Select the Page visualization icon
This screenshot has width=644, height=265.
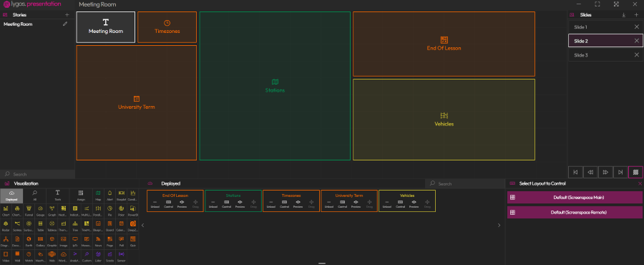click(109, 241)
